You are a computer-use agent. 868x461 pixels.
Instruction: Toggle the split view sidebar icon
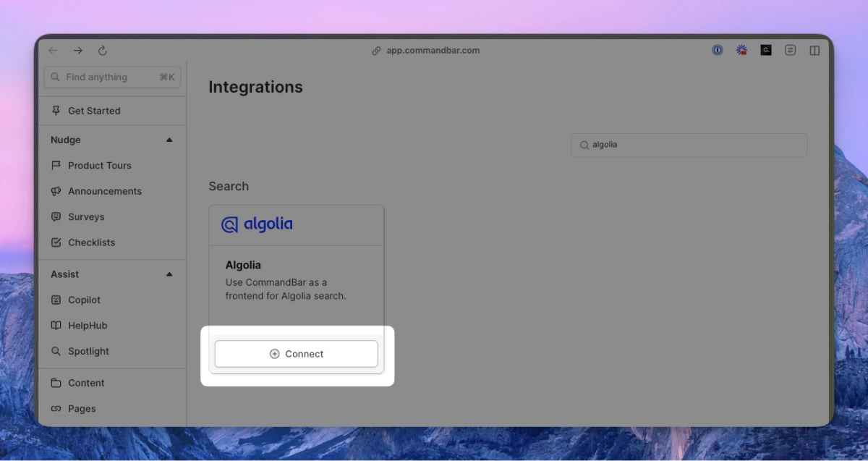(x=814, y=51)
